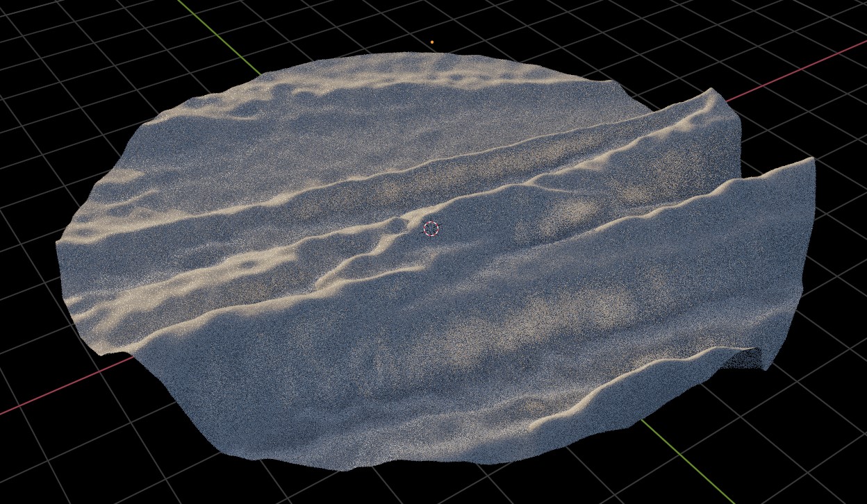The image size is (867, 504).
Task: Click the pointed left tip of the terrain
Action: click(x=60, y=242)
